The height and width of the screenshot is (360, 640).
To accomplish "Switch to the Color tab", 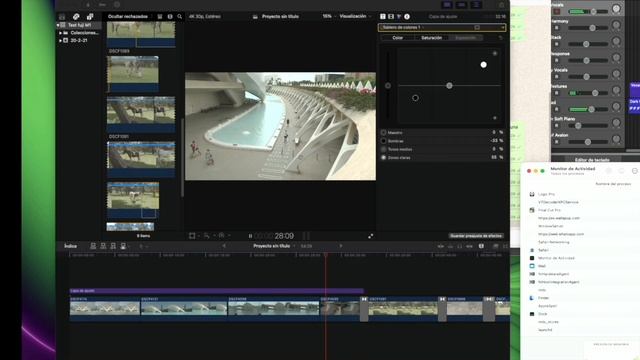I will (x=398, y=38).
